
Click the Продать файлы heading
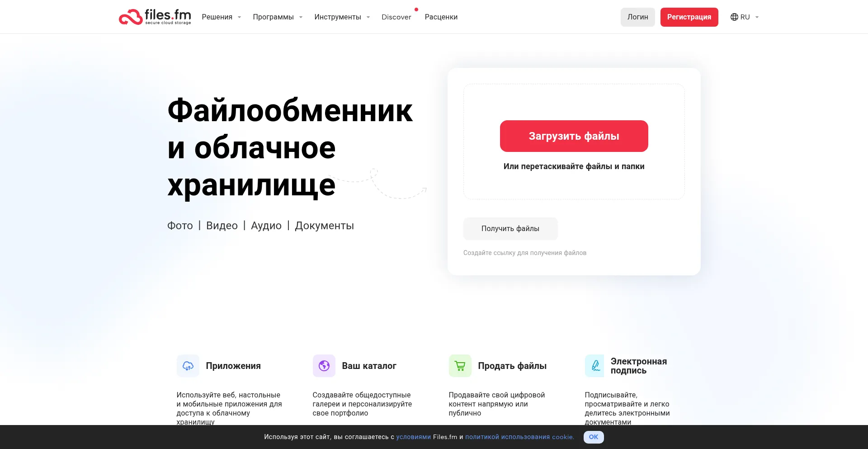[512, 366]
